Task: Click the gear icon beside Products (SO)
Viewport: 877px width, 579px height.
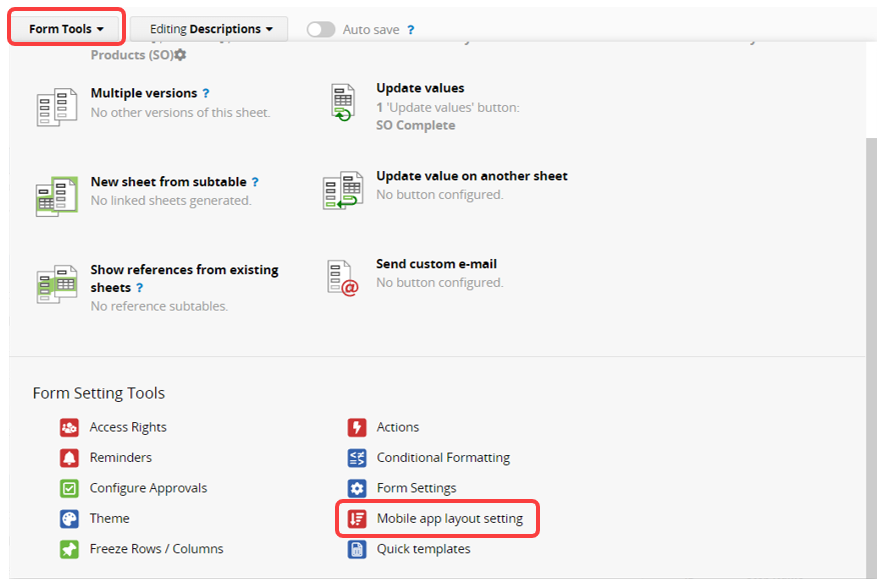Action: click(x=180, y=55)
